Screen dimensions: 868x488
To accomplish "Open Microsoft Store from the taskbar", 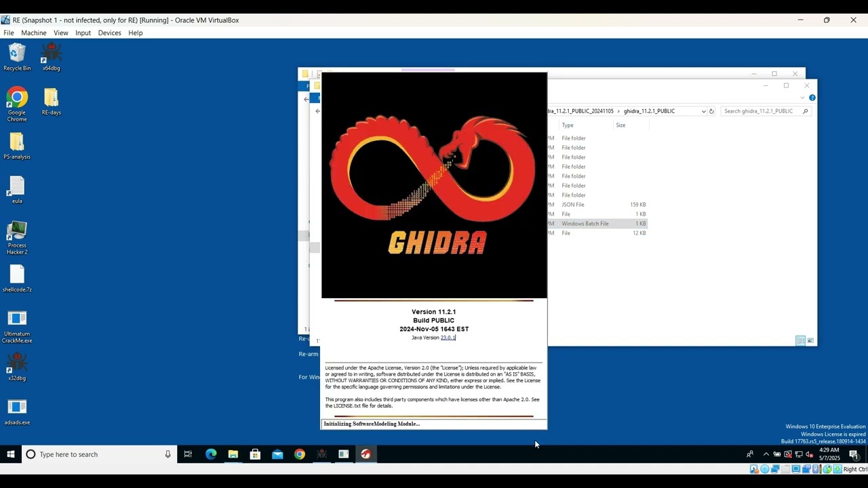I will coord(255,454).
